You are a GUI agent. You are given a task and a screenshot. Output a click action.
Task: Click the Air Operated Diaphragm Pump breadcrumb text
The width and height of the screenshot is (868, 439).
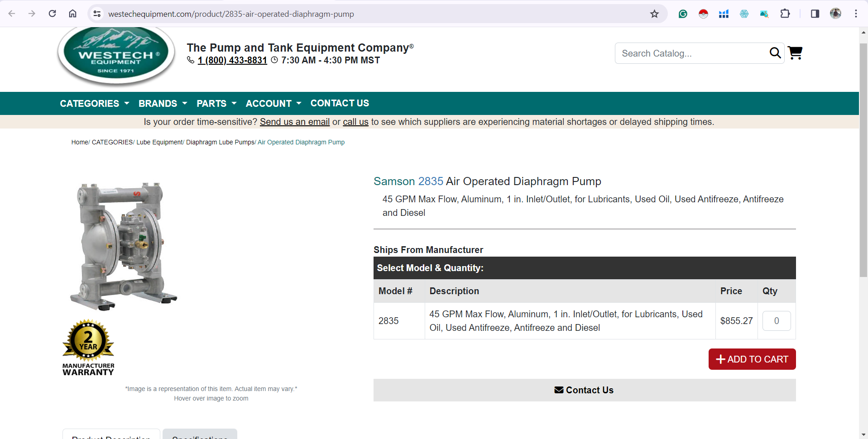pyautogui.click(x=301, y=142)
